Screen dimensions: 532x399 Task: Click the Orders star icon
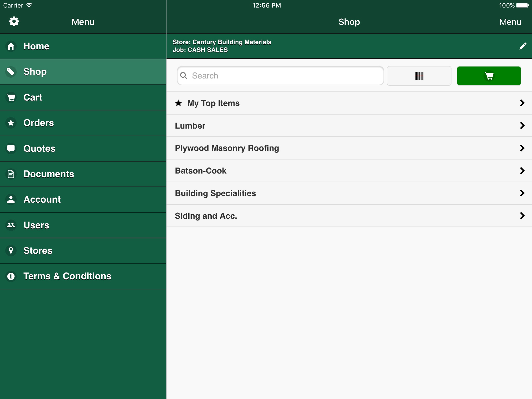tap(11, 123)
